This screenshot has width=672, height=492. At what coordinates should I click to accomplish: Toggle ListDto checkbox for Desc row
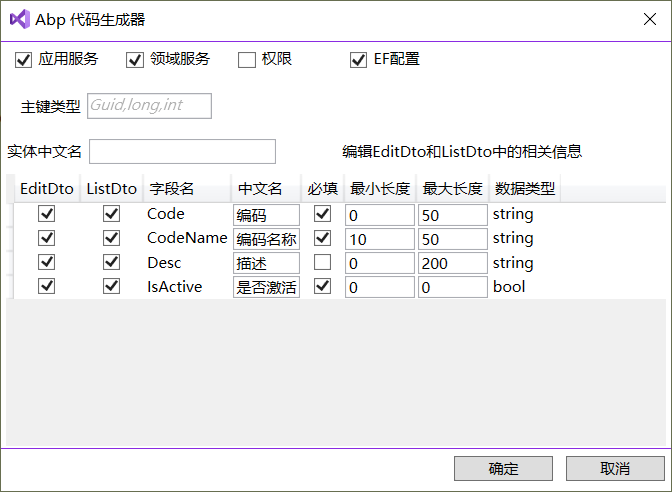tap(111, 262)
